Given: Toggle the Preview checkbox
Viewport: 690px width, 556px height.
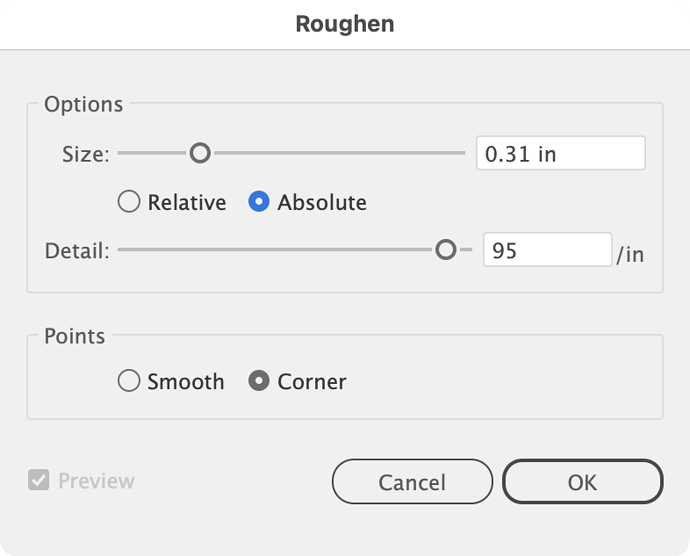Looking at the screenshot, I should 39,480.
